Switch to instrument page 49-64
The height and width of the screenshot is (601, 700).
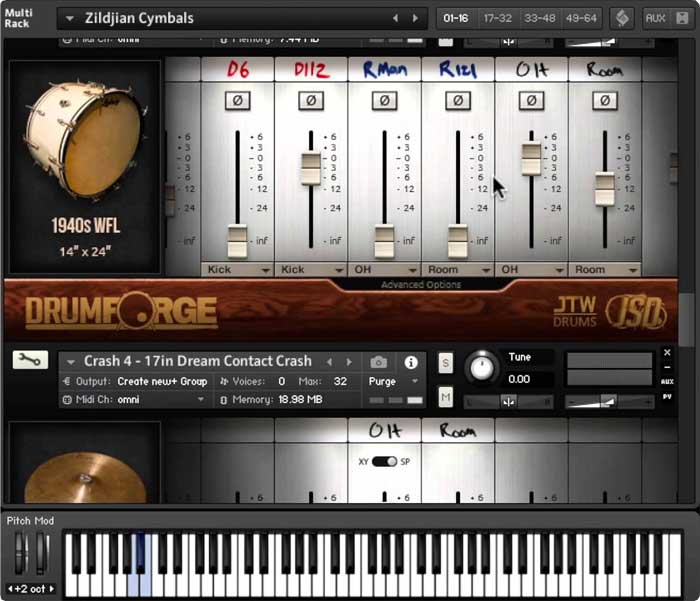[581, 18]
